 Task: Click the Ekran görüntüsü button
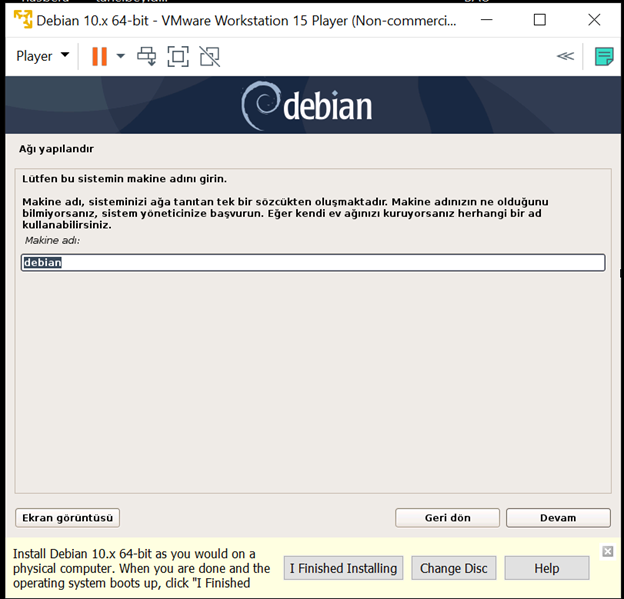click(67, 518)
